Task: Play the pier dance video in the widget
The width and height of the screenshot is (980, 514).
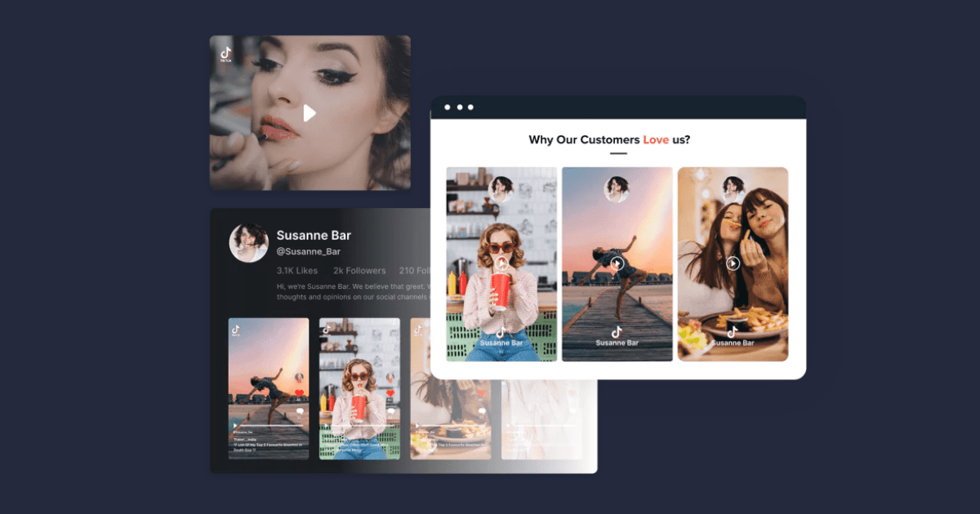Action: [x=617, y=264]
